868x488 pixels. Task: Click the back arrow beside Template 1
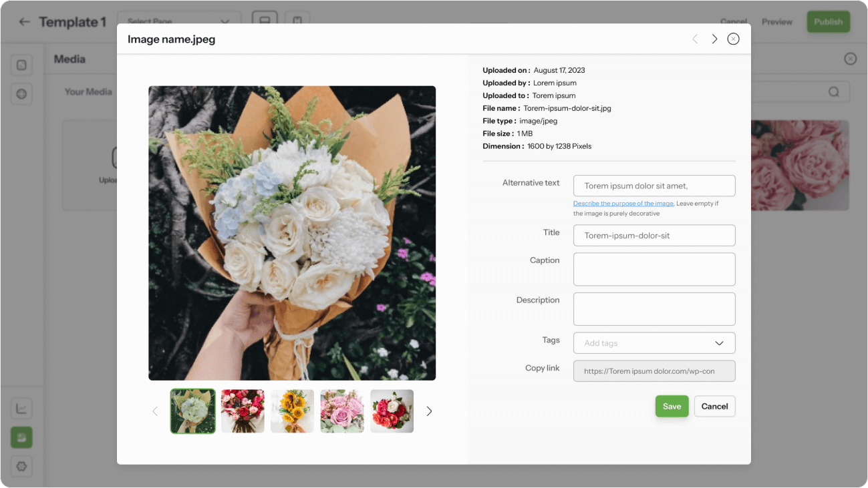click(x=25, y=22)
